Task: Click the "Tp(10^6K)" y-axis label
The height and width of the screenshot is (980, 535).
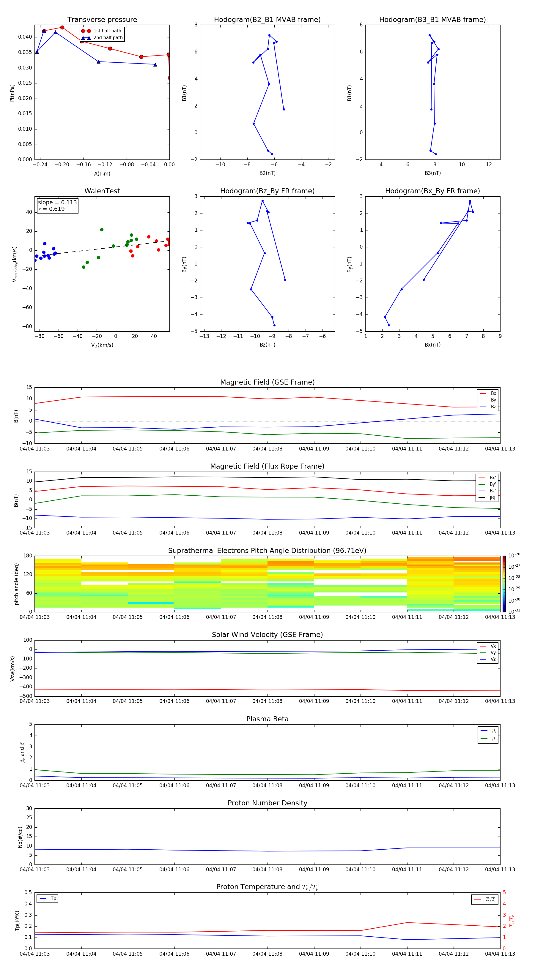Action: tap(17, 921)
